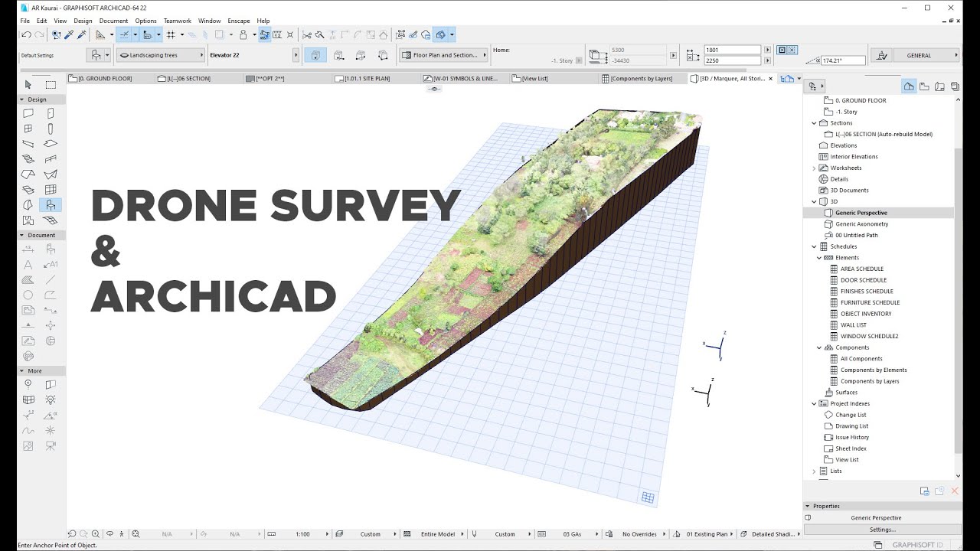Click the Undo arrow in toolbar
Image resolution: width=980 pixels, height=551 pixels.
pos(26,34)
